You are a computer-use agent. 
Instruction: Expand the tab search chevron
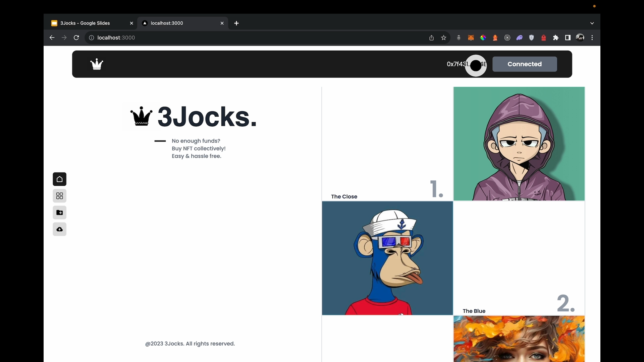pyautogui.click(x=592, y=23)
